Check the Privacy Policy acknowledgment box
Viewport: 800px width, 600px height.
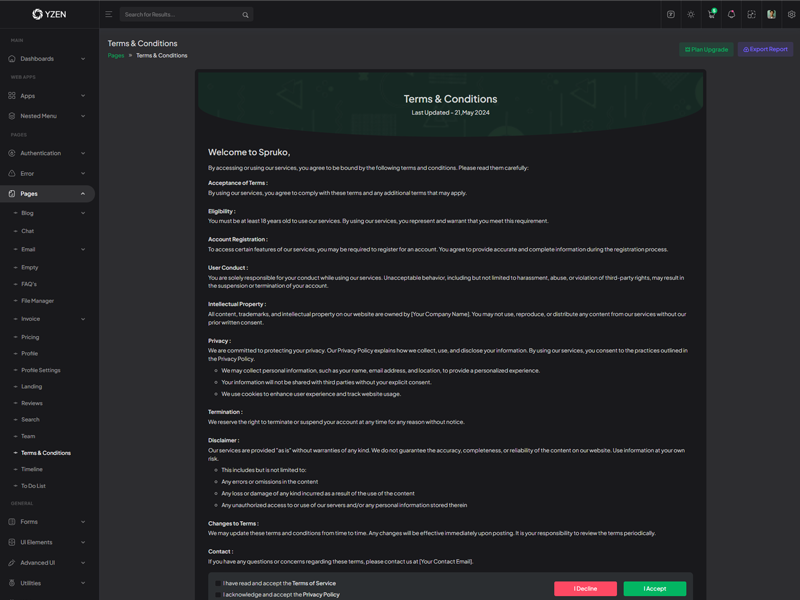(x=218, y=595)
